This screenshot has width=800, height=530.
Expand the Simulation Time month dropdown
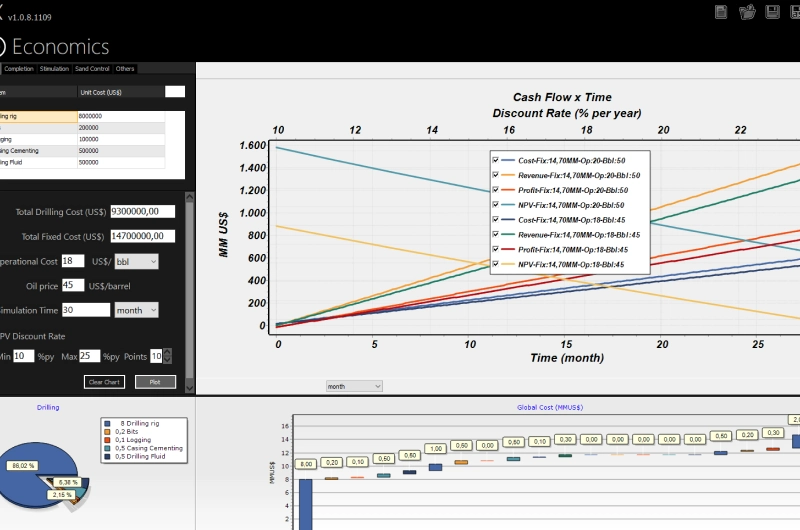point(136,310)
